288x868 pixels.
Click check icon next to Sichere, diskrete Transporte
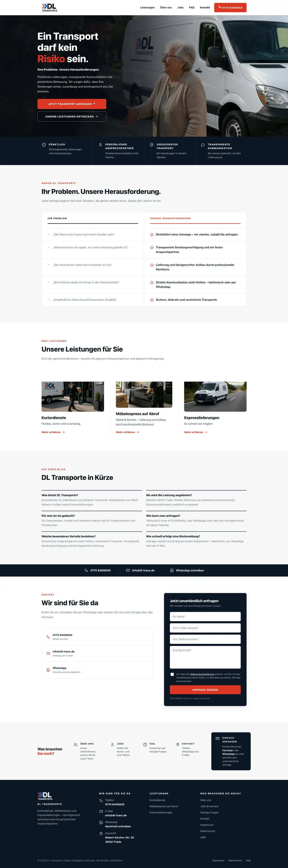point(152,300)
